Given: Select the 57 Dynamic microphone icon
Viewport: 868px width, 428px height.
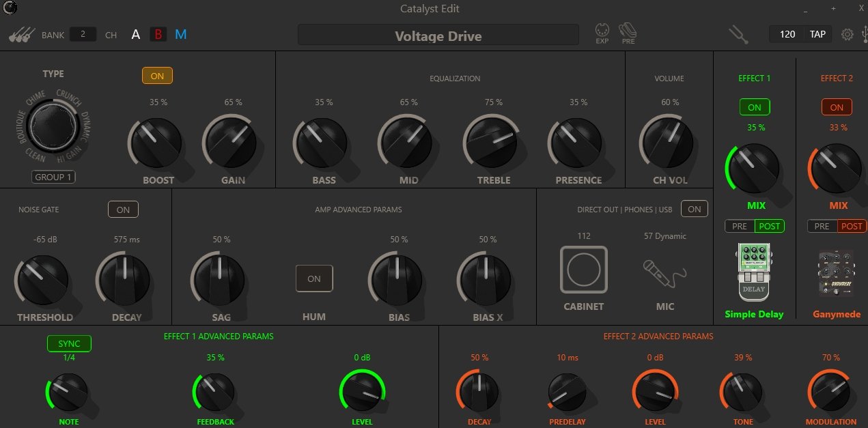Looking at the screenshot, I should point(664,274).
